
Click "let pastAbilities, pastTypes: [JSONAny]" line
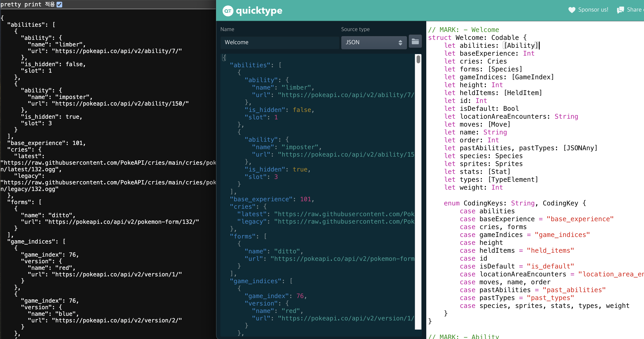click(520, 148)
